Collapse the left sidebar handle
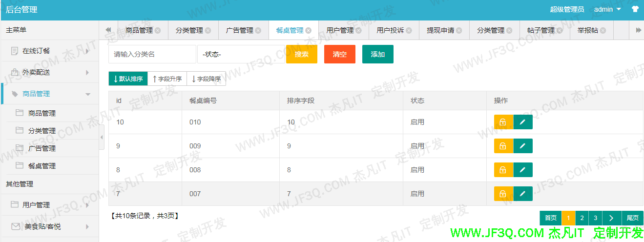The height and width of the screenshot is (242, 644). [102, 137]
